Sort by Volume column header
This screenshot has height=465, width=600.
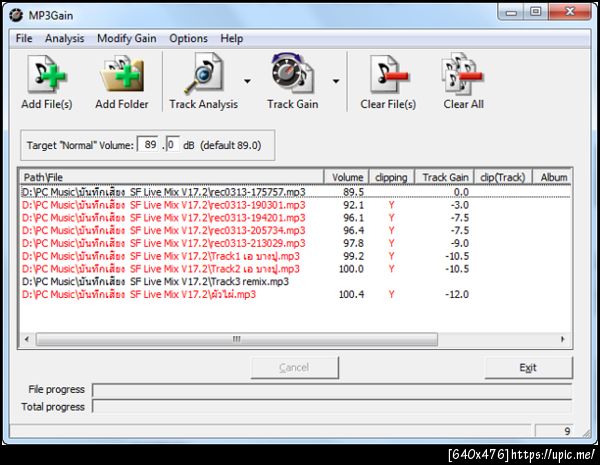(x=347, y=177)
